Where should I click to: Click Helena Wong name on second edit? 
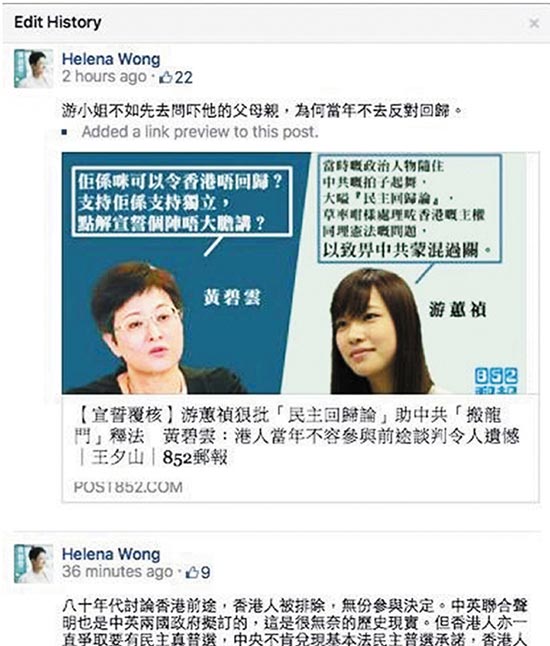point(111,554)
